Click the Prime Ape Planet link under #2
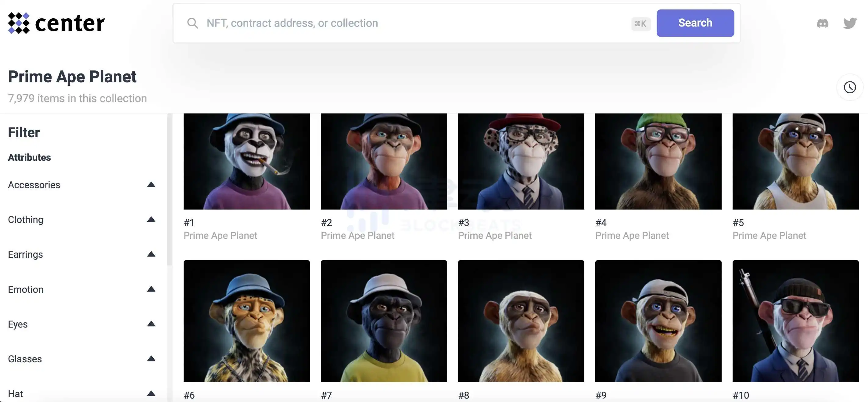The height and width of the screenshot is (402, 868). click(x=357, y=235)
